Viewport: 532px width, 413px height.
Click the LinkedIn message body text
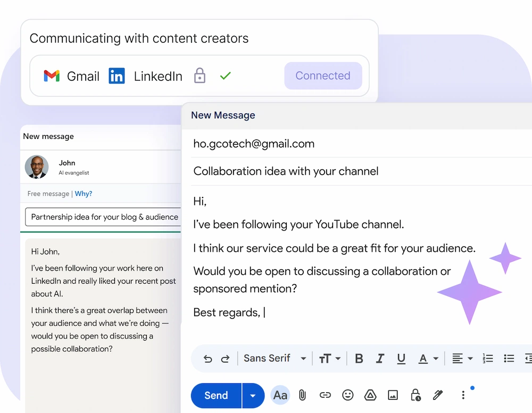pos(103,300)
